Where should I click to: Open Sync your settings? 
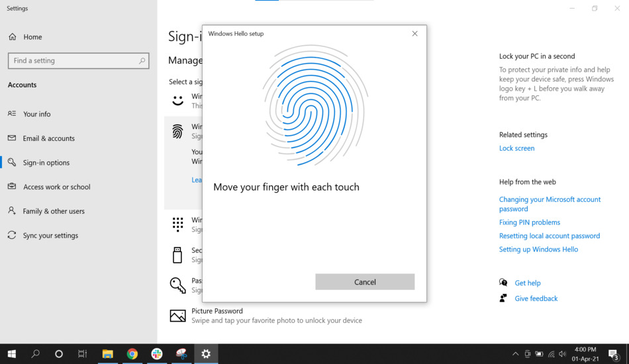coord(50,236)
